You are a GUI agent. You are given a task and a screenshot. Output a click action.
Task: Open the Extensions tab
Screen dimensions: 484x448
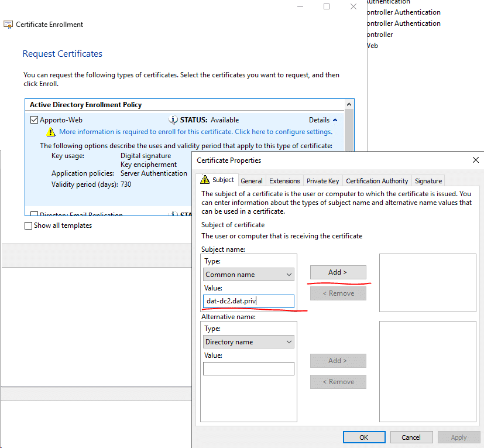click(284, 181)
